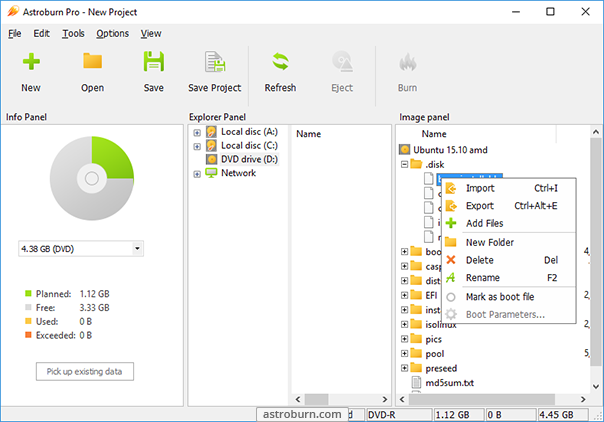
Task: Click the Boot Parameters gear icon
Action: (x=451, y=315)
